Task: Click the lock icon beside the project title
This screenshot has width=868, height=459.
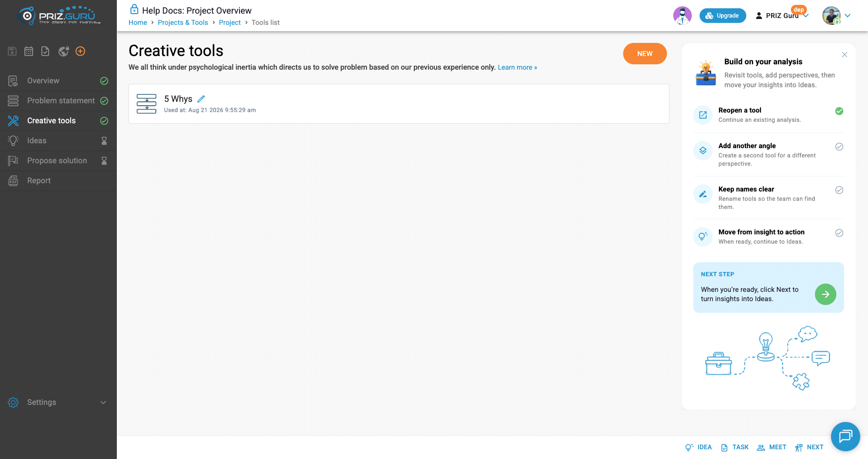Action: [134, 9]
